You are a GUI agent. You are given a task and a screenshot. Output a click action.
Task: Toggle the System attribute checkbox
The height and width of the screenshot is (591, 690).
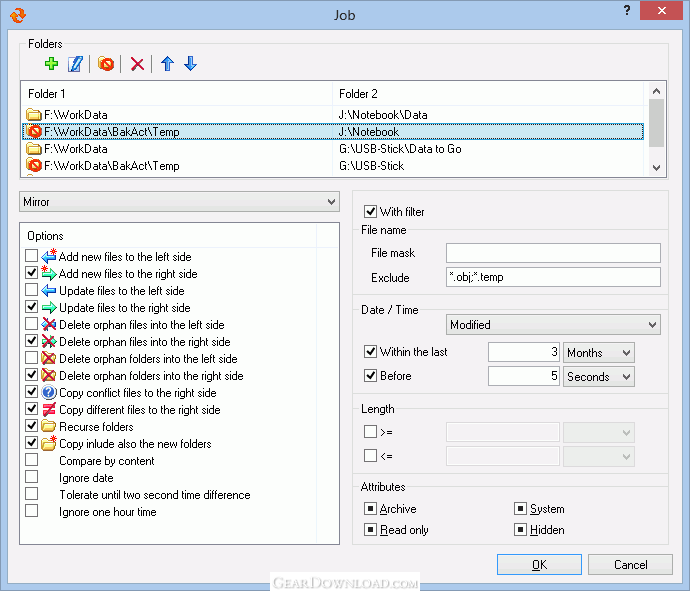(x=520, y=509)
